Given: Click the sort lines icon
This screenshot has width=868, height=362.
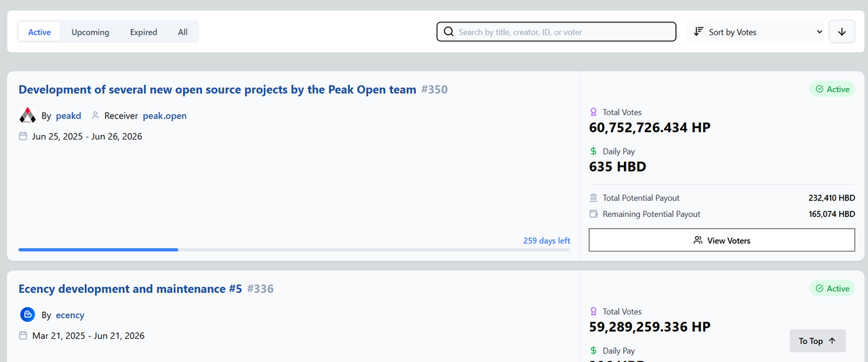Looking at the screenshot, I should (698, 32).
